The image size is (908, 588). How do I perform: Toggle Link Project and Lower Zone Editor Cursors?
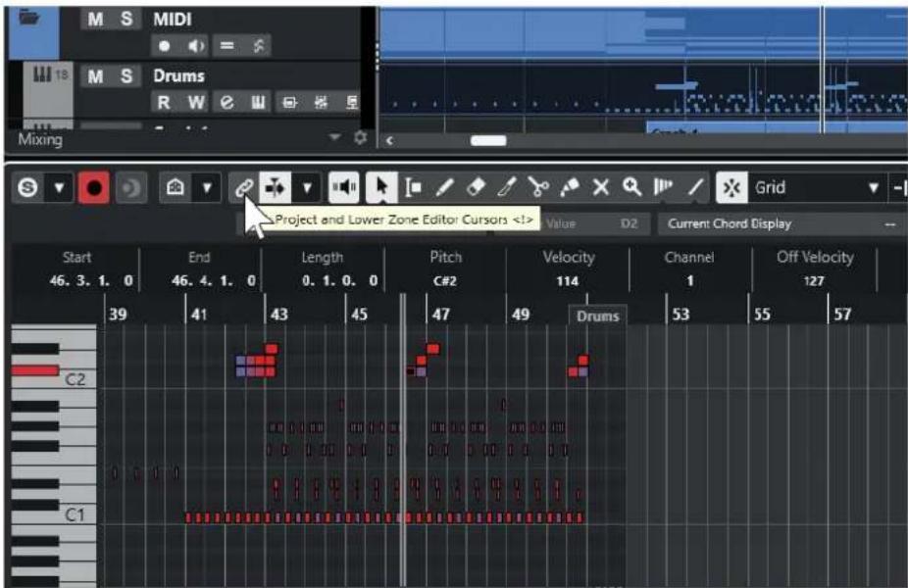tap(243, 187)
